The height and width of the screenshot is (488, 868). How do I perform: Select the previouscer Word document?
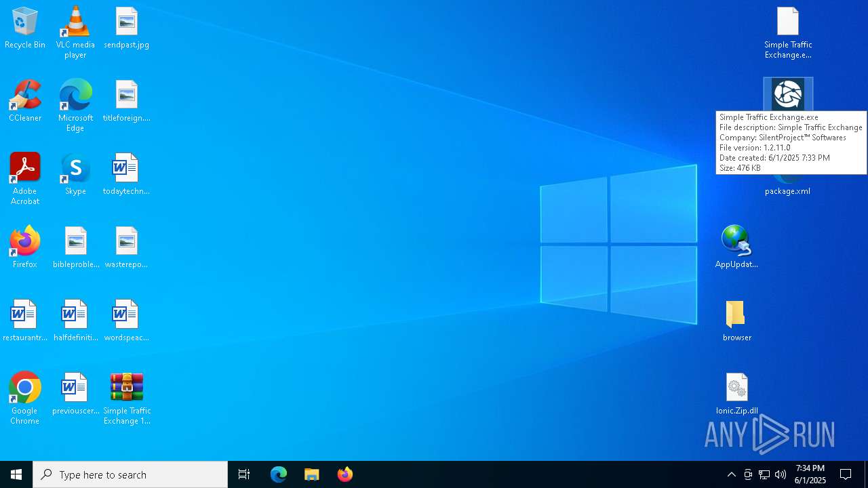pos(75,394)
